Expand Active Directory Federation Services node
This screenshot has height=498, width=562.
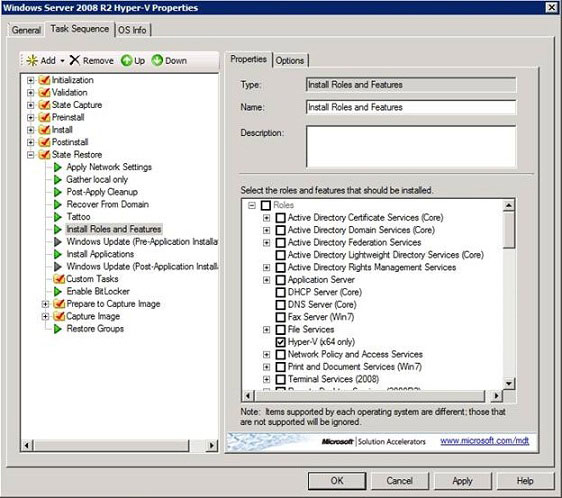(266, 243)
